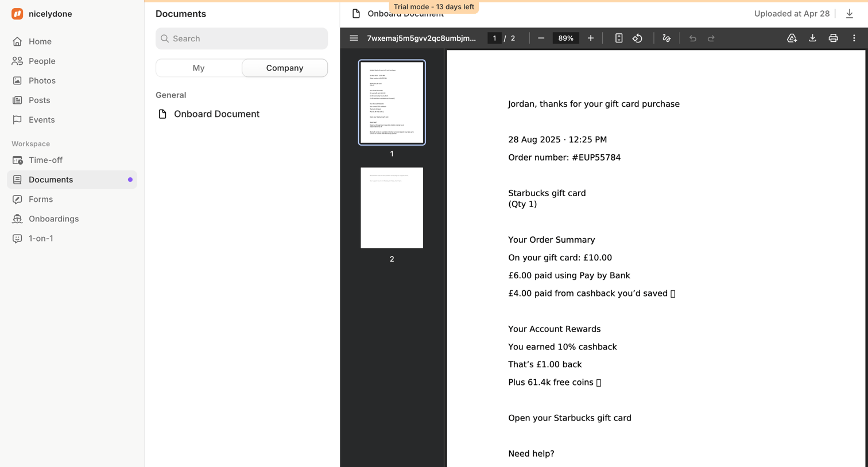Open the Forms section

(72, 199)
